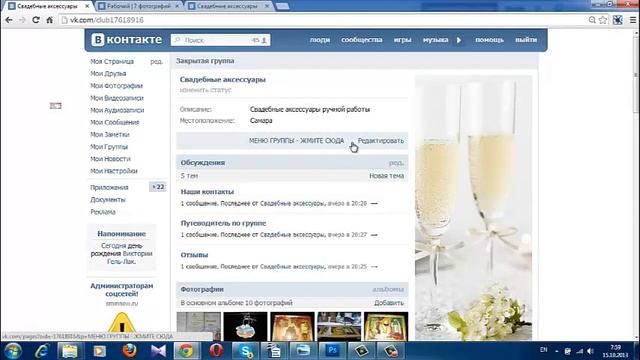Open 'люди' in VK header
This screenshot has width=640, height=360.
point(320,40)
